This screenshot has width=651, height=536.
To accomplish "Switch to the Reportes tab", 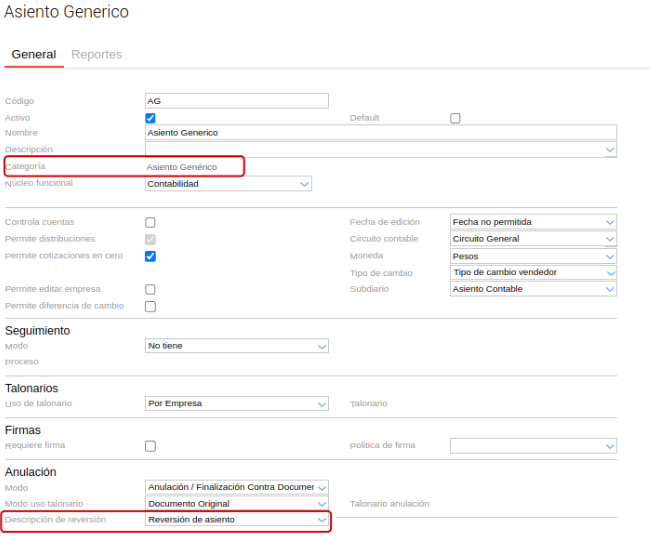I will 96,54.
